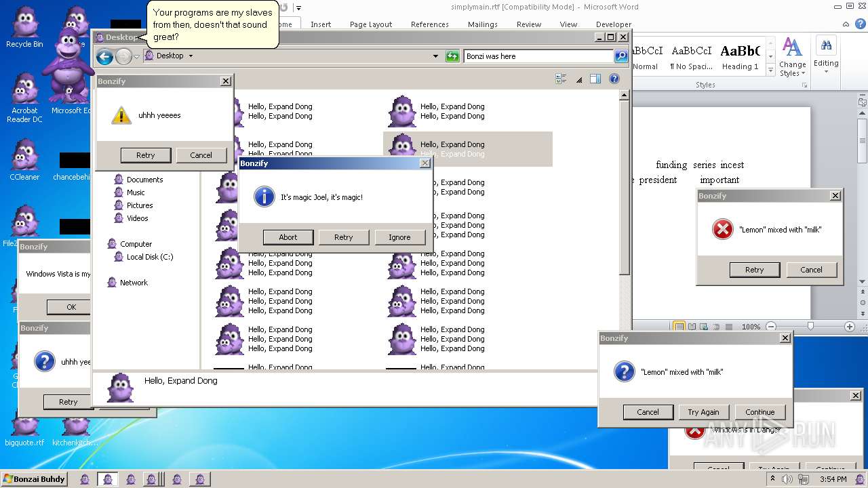The width and height of the screenshot is (868, 488).
Task: Click the 100% zoom level in Word
Action: point(751,327)
